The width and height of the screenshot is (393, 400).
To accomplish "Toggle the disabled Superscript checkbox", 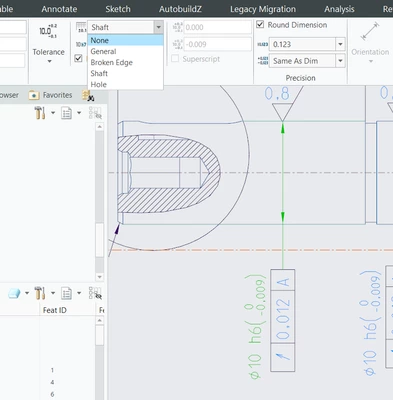I will click(175, 59).
